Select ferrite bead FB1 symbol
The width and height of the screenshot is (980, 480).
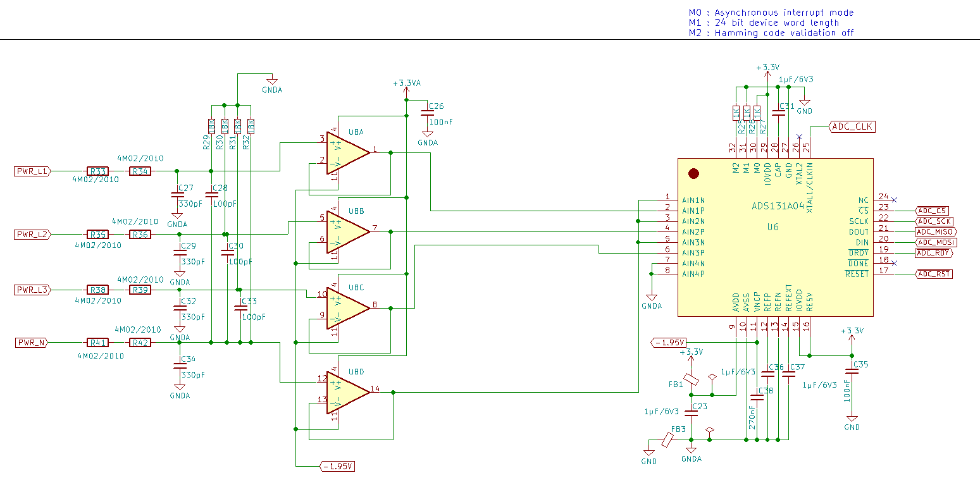click(x=692, y=380)
